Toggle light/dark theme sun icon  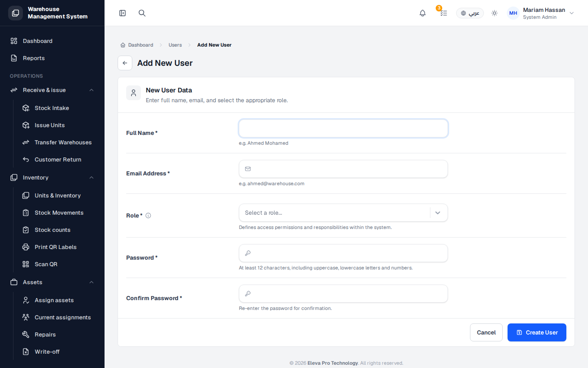(494, 13)
